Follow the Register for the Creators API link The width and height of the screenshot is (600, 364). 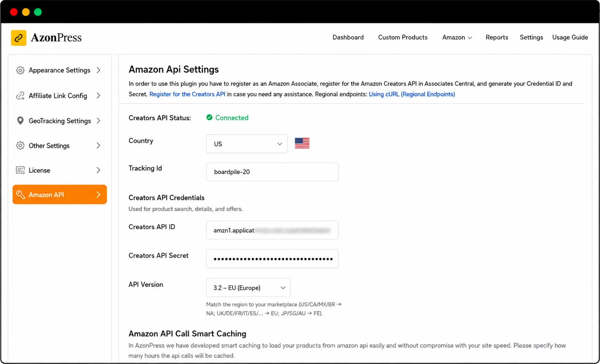pos(187,94)
